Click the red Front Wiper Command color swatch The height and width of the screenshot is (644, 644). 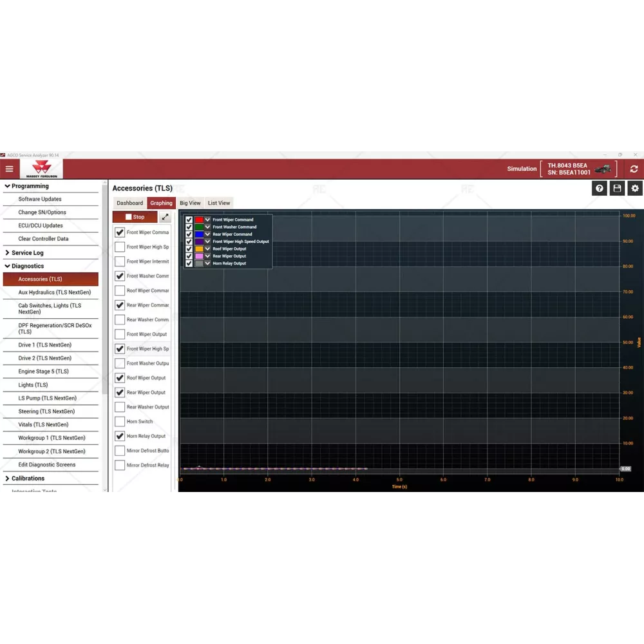click(x=199, y=220)
